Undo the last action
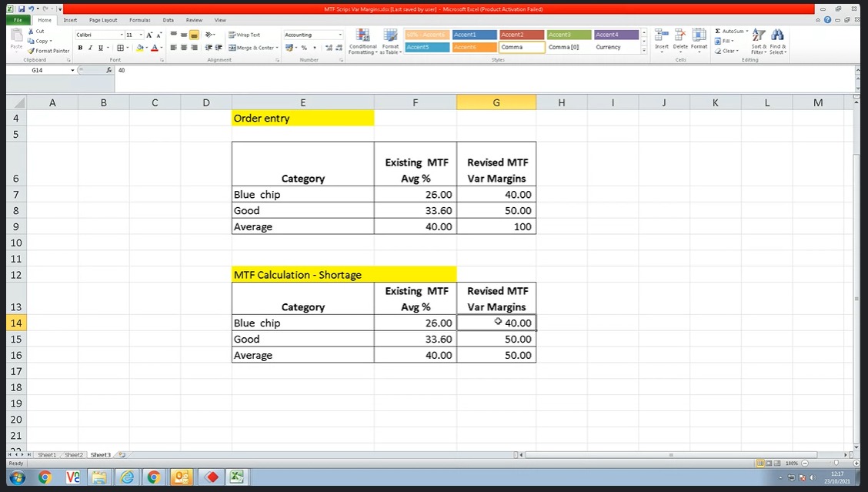 (31, 9)
